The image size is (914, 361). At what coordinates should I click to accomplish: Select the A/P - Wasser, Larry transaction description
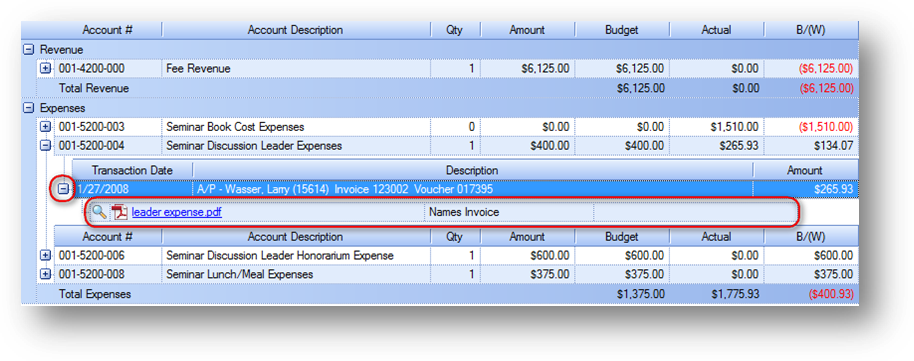pyautogui.click(x=472, y=189)
